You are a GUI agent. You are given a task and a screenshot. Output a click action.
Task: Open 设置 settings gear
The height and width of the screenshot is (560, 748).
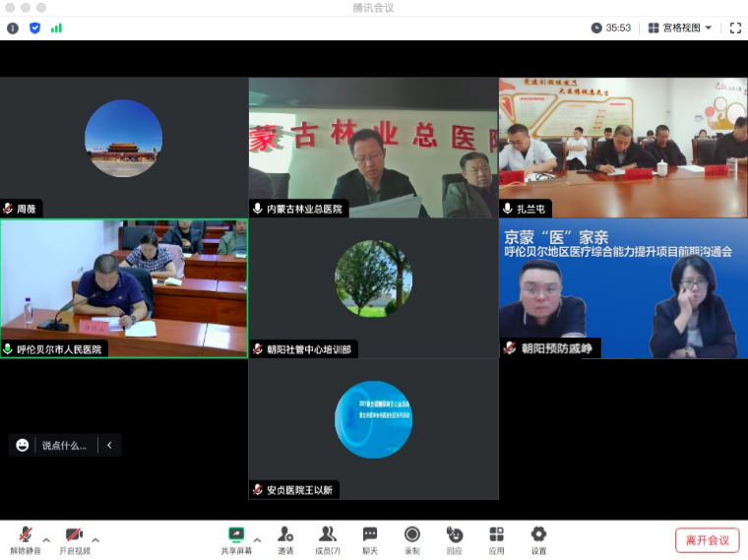[538, 540]
